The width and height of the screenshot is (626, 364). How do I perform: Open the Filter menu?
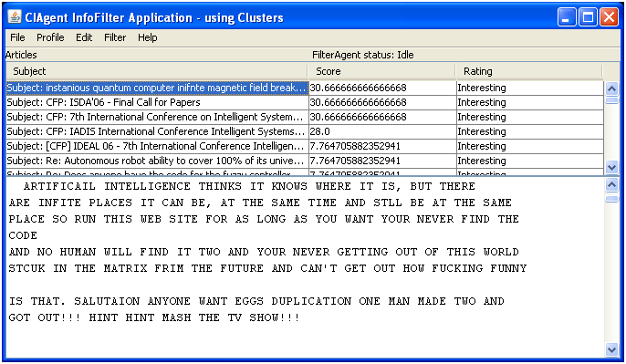click(x=115, y=37)
